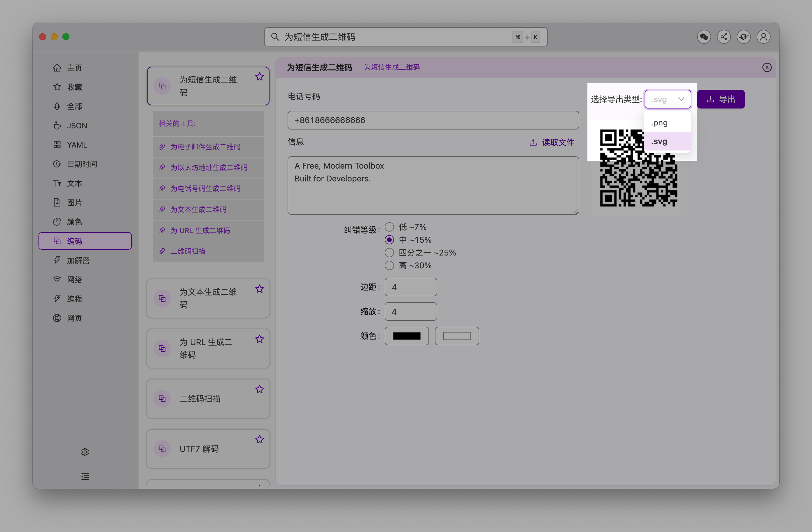
Task: Pick the black foreground color swatch
Action: (407, 336)
